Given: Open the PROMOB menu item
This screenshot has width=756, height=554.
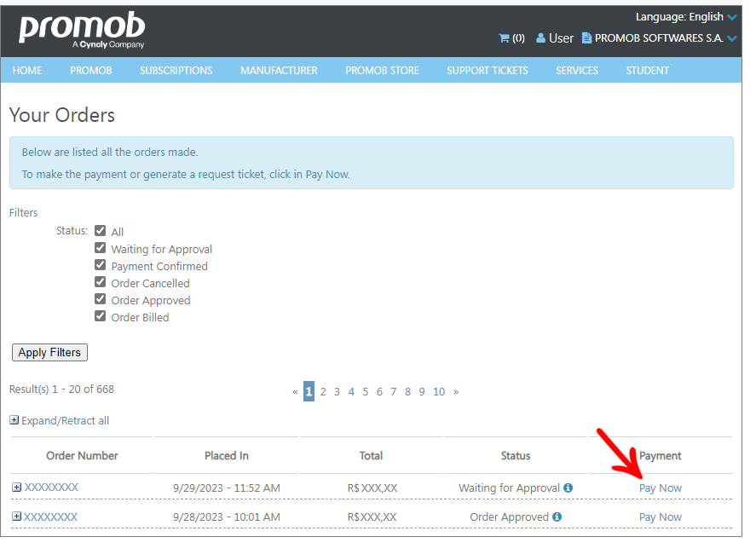Looking at the screenshot, I should [x=90, y=71].
